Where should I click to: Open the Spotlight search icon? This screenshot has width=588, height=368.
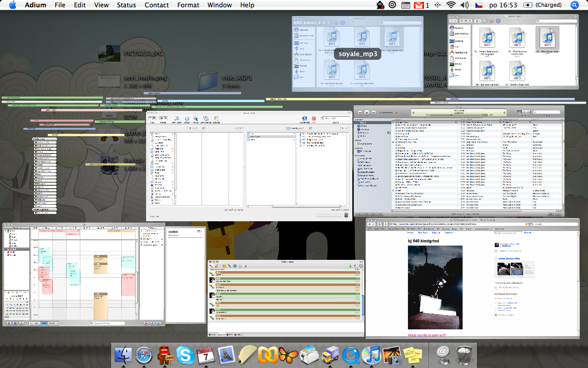(575, 5)
